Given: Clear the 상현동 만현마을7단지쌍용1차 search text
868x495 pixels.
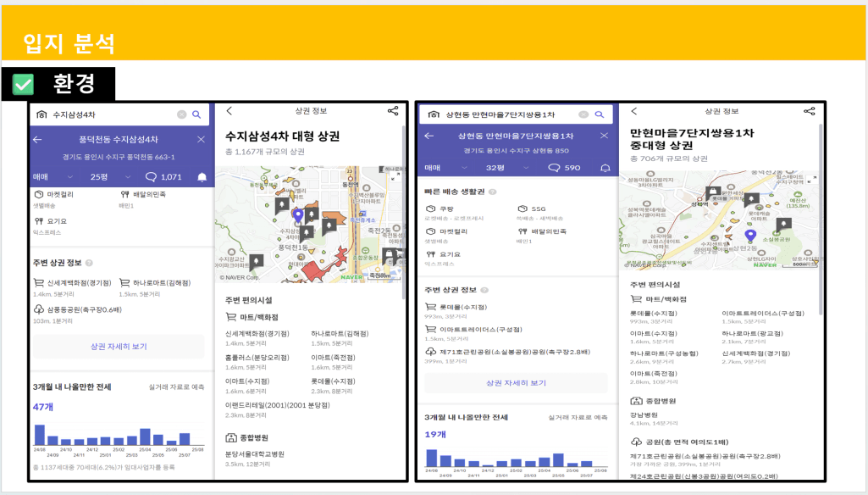Looking at the screenshot, I should pyautogui.click(x=583, y=114).
